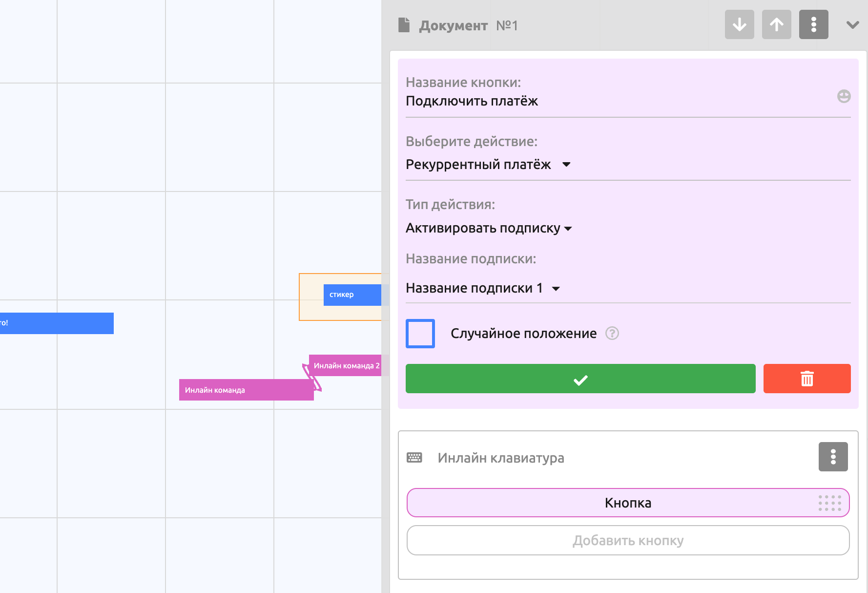868x593 pixels.
Task: Open emoji picker for button name
Action: (x=844, y=96)
